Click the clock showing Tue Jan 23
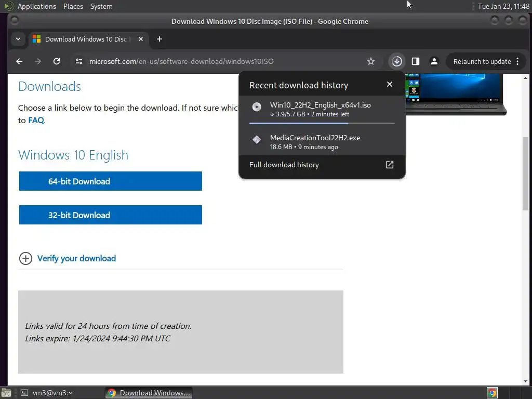 coord(503,6)
